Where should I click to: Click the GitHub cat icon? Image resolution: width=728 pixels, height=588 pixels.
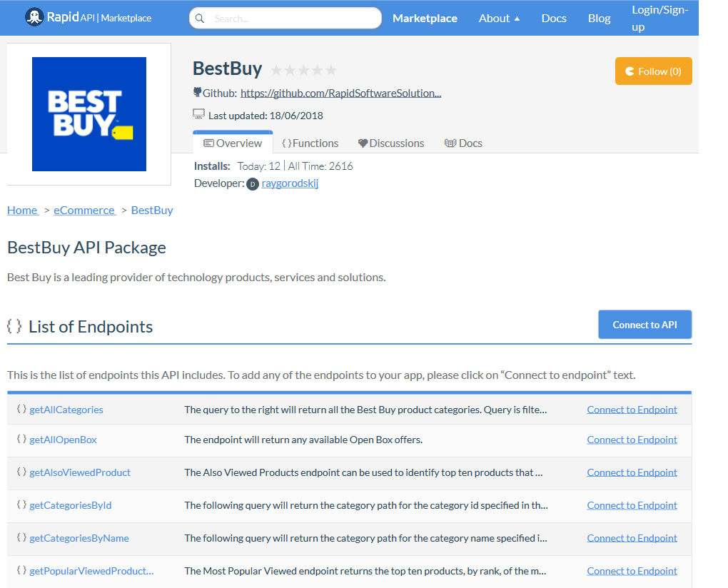pyautogui.click(x=197, y=92)
